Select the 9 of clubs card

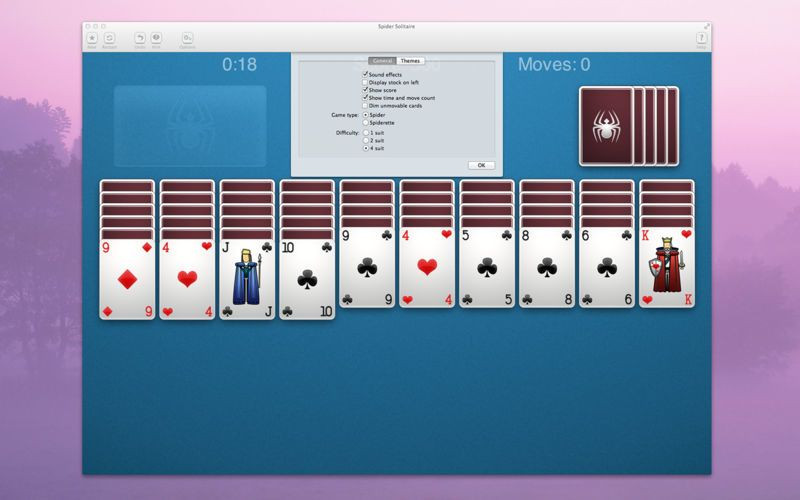click(x=367, y=267)
